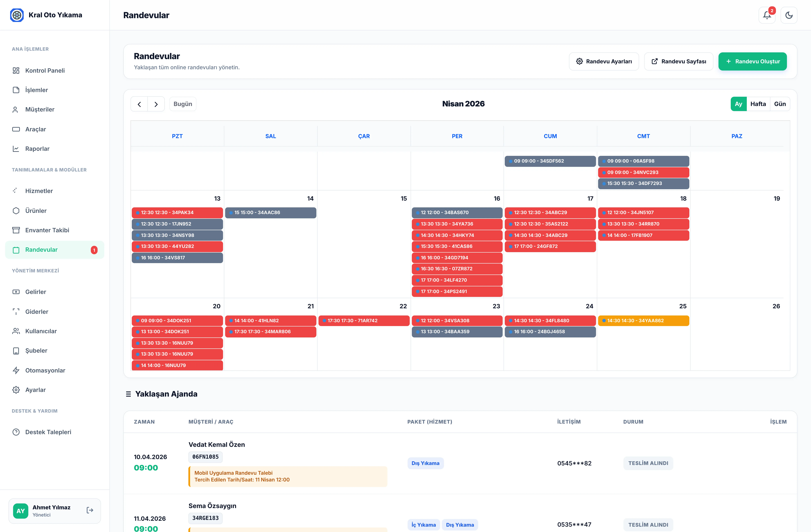Click day 26 in the calendar
This screenshot has width=811, height=532.
pyautogui.click(x=776, y=306)
